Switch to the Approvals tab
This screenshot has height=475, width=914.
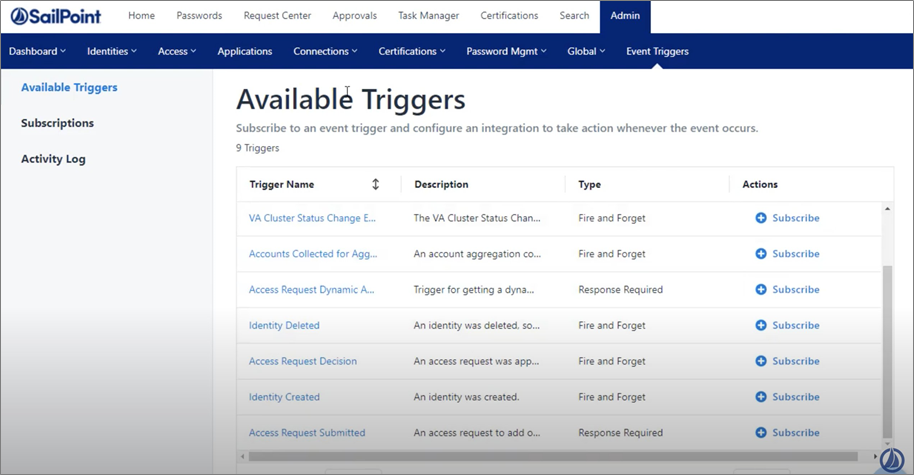pos(354,16)
